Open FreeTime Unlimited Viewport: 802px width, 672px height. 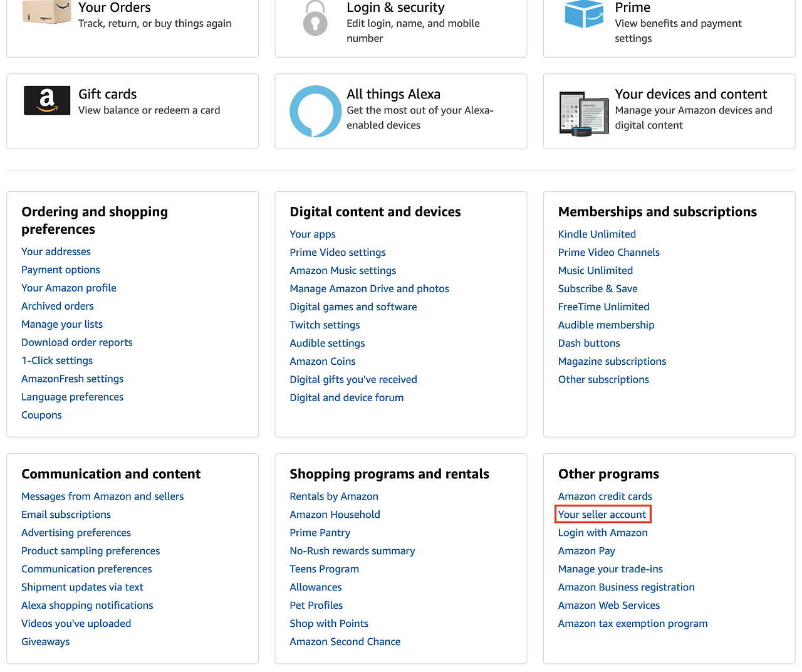click(x=604, y=307)
